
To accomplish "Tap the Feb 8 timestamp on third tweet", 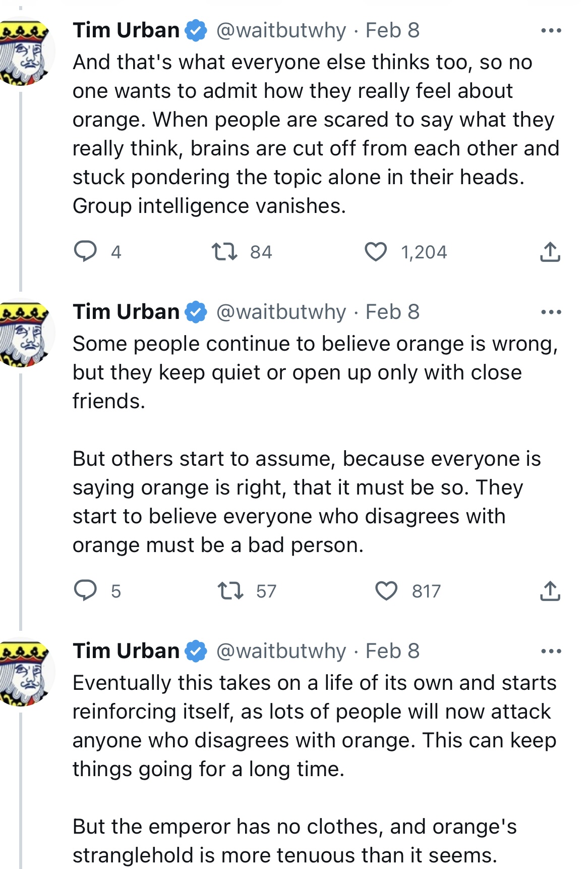I will 392,651.
